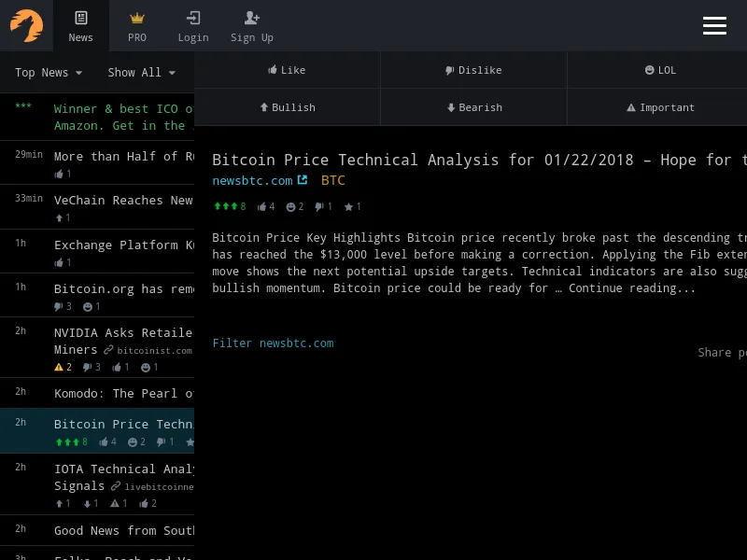This screenshot has height=560, width=747.
Task: Click the like icon under Exchange Platform
Action: 59,262
